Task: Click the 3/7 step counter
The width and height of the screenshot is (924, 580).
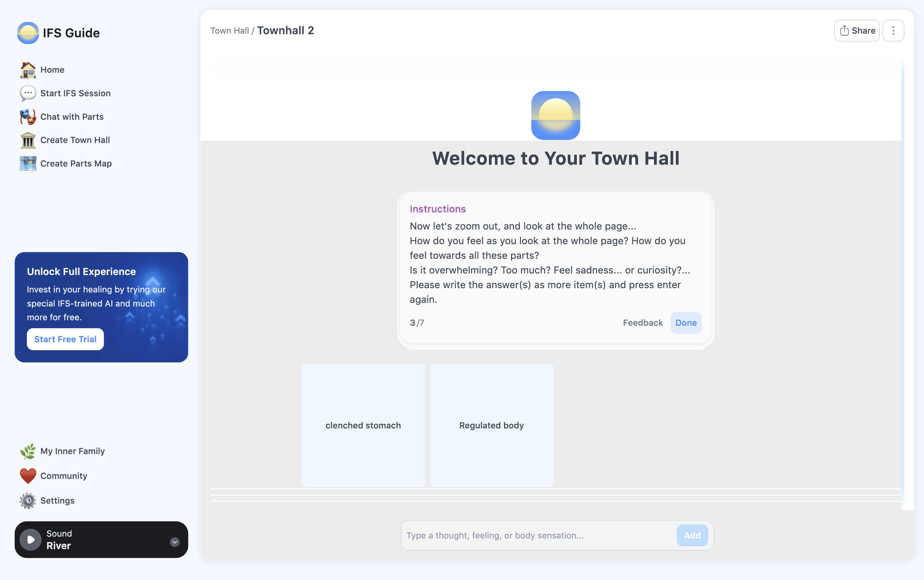Action: tap(417, 323)
